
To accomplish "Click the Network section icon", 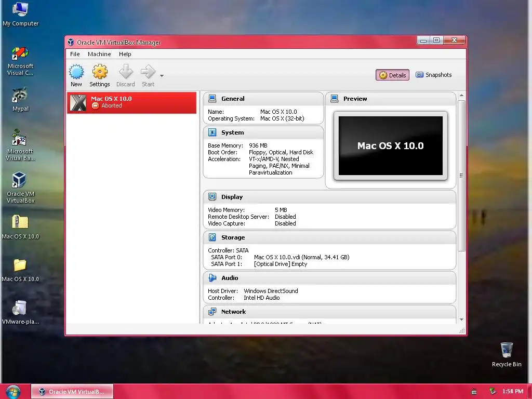I will 212,312.
